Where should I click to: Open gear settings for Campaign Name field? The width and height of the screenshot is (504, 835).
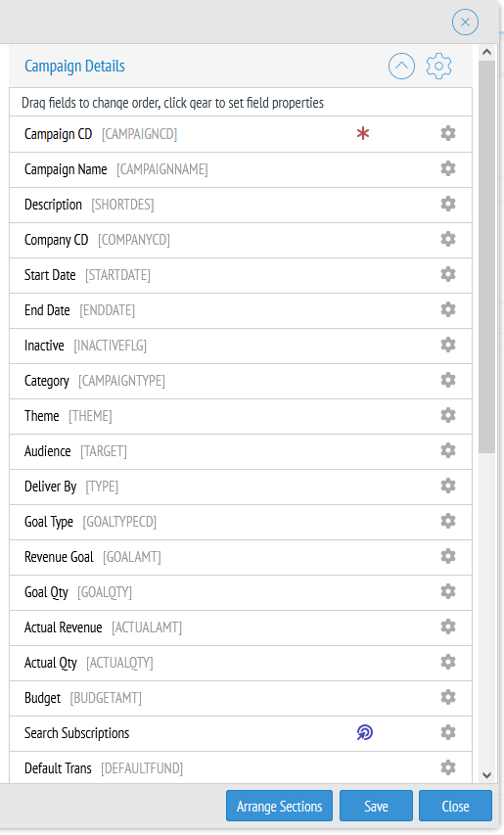pyautogui.click(x=448, y=168)
